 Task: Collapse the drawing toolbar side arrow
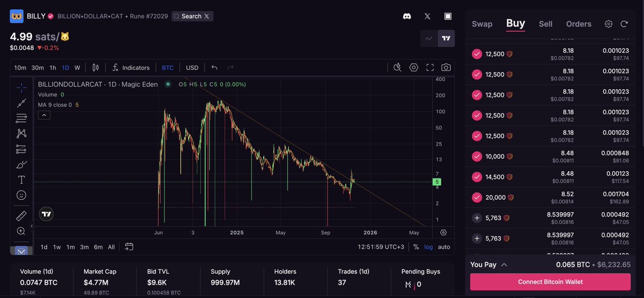tap(32, 226)
